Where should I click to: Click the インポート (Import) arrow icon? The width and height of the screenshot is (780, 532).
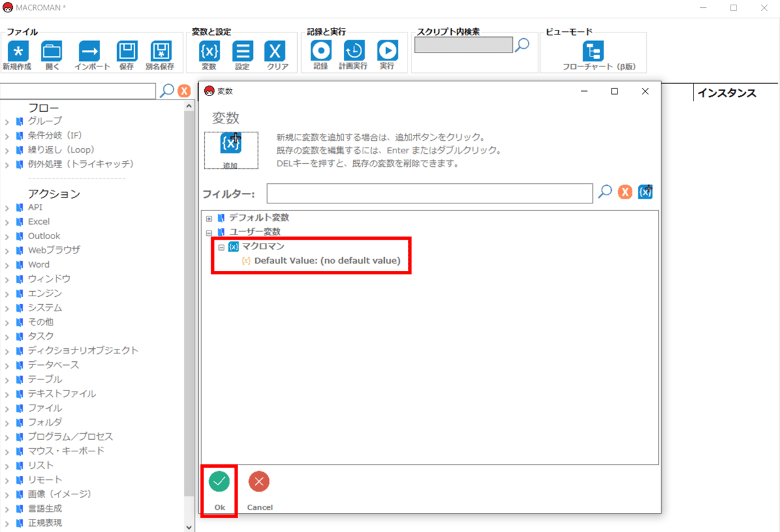(x=90, y=51)
